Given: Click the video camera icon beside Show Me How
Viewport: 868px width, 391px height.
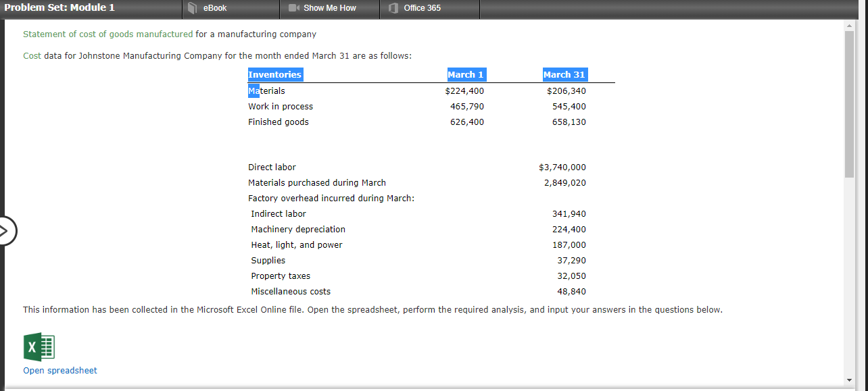Looking at the screenshot, I should click(293, 9).
